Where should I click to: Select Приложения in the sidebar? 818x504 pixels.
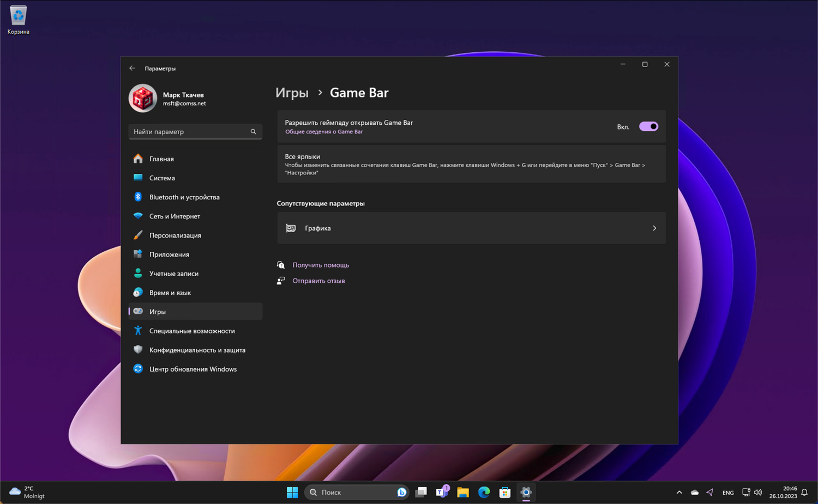pos(169,254)
